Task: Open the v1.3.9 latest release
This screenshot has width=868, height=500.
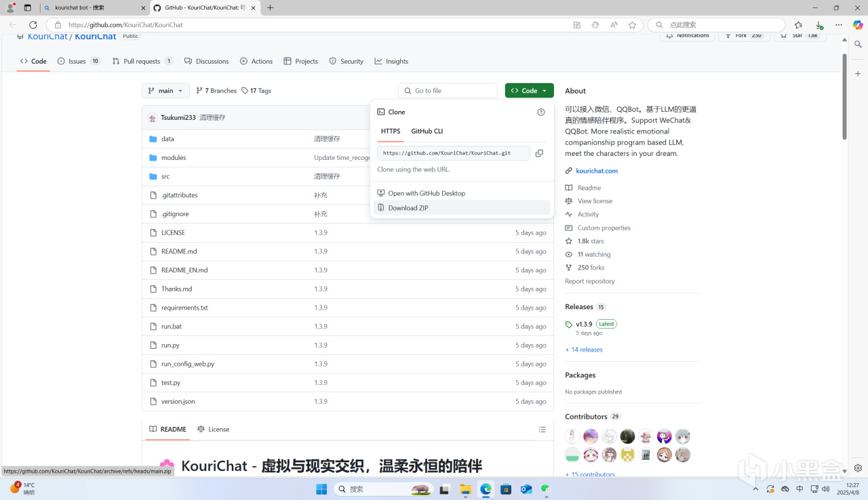Action: click(585, 324)
